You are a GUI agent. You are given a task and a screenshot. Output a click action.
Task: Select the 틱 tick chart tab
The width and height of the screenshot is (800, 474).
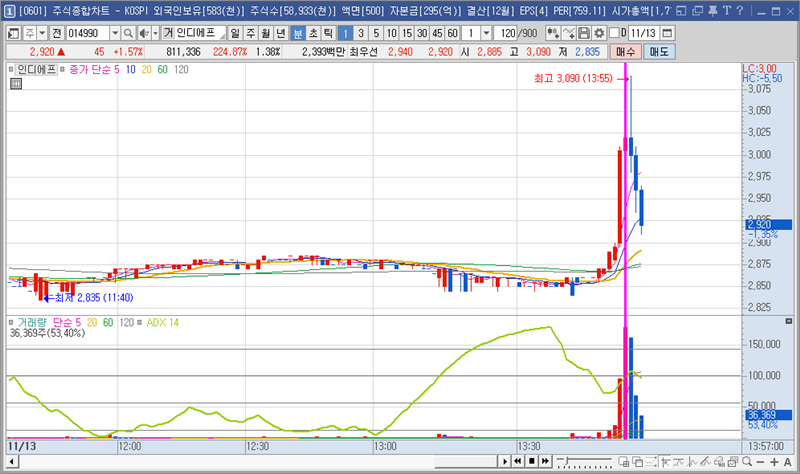(327, 33)
